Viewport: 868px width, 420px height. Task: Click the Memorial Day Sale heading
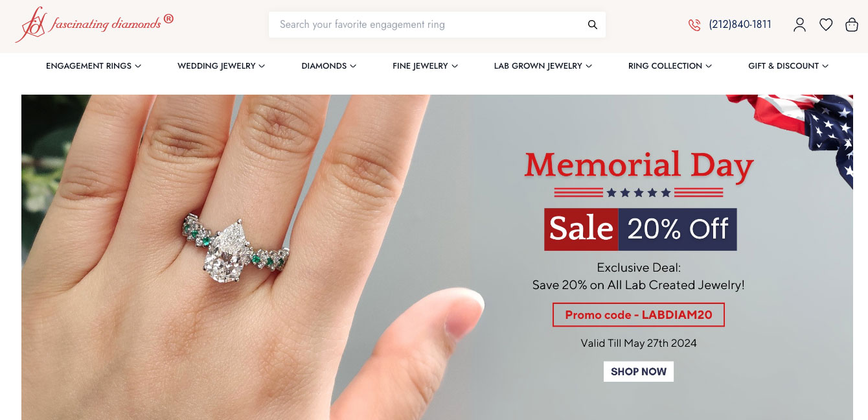[639, 165]
